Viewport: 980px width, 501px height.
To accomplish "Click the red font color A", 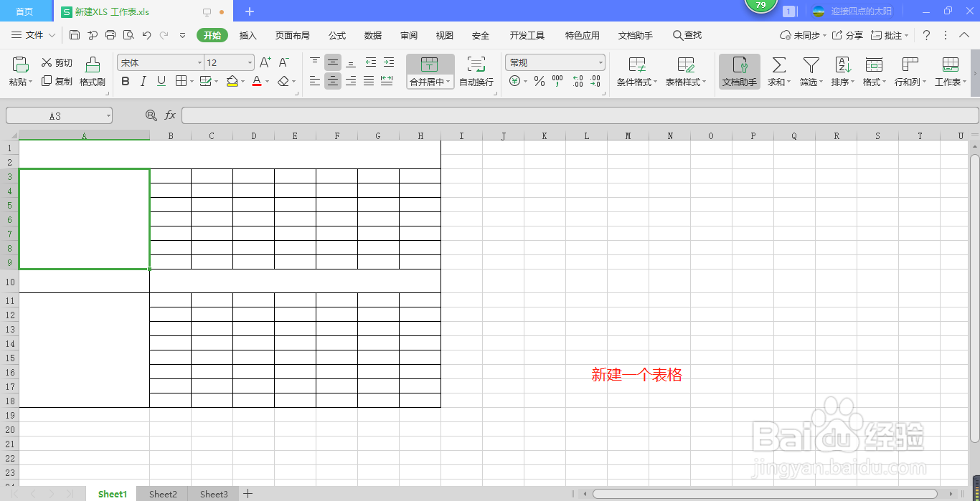I will coord(257,81).
